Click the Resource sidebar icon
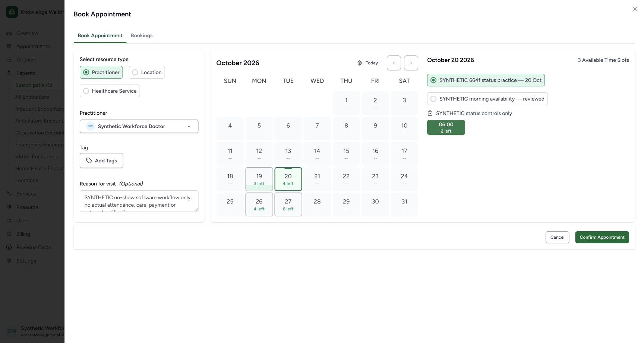The width and height of the screenshot is (644, 343). pyautogui.click(x=9, y=207)
